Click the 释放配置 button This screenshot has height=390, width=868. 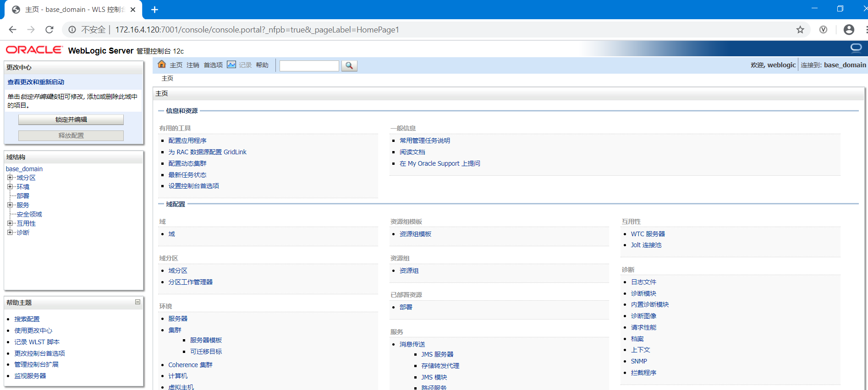71,135
